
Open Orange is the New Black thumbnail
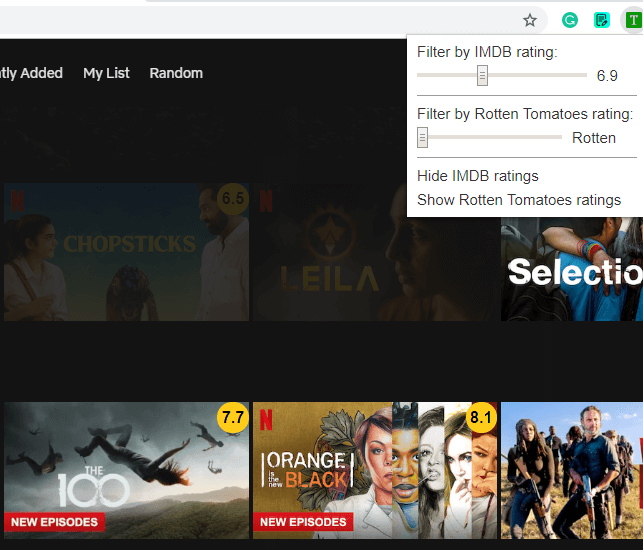point(375,470)
